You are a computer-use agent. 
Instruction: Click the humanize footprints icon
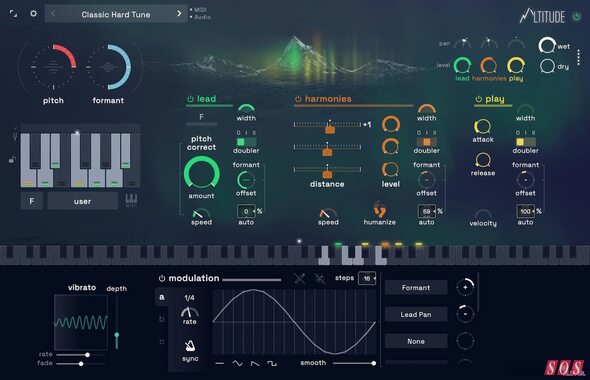pos(379,209)
